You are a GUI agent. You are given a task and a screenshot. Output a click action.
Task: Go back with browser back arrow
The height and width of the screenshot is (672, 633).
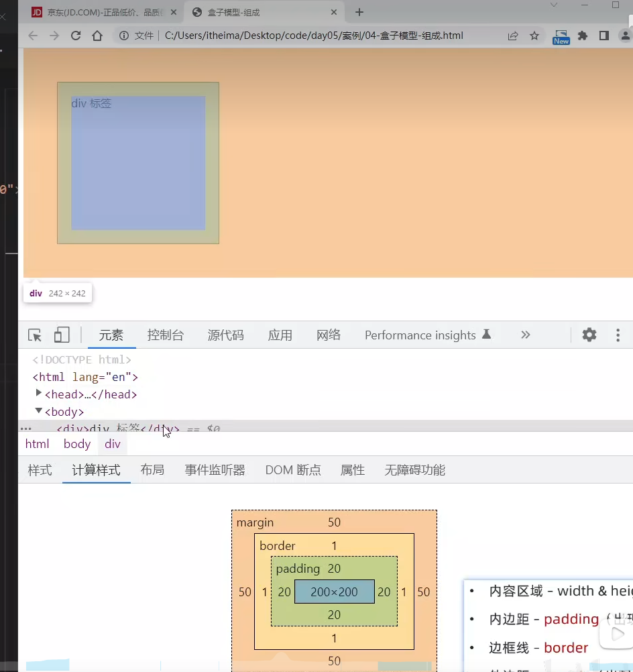click(x=33, y=36)
